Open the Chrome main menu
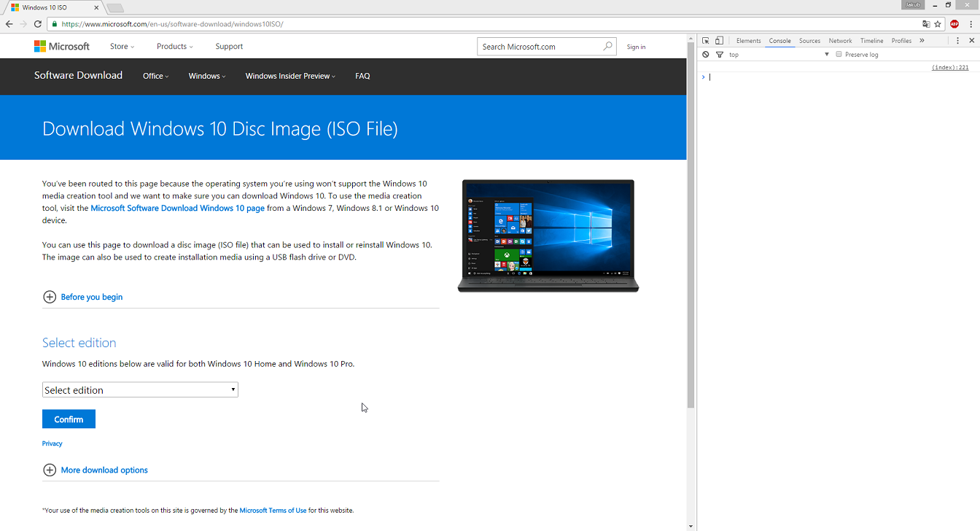Image resolution: width=980 pixels, height=531 pixels. [971, 24]
